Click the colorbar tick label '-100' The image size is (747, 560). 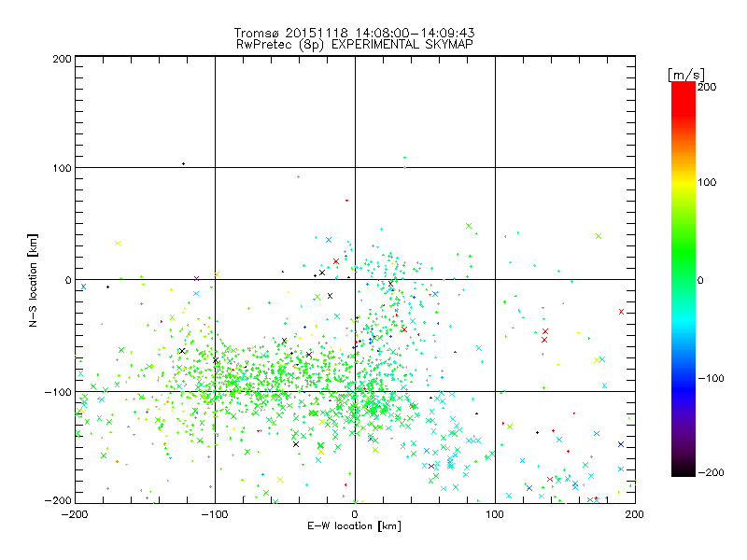click(712, 378)
